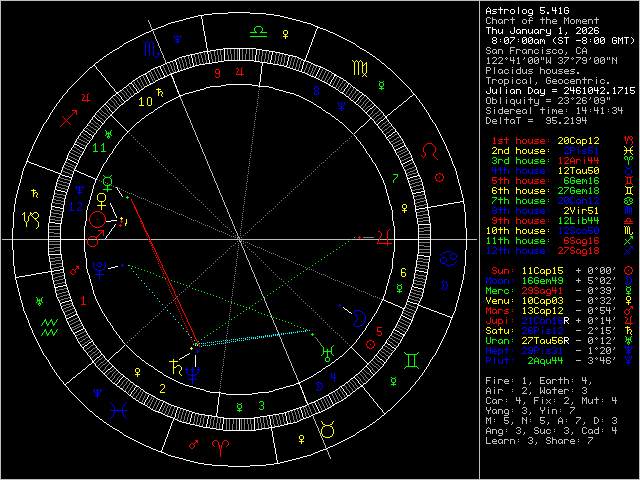Click the 'Fire: 1, Earth: 4,' summary line
Image resolution: width=640 pixels, height=480 pixels.
pyautogui.click(x=539, y=381)
